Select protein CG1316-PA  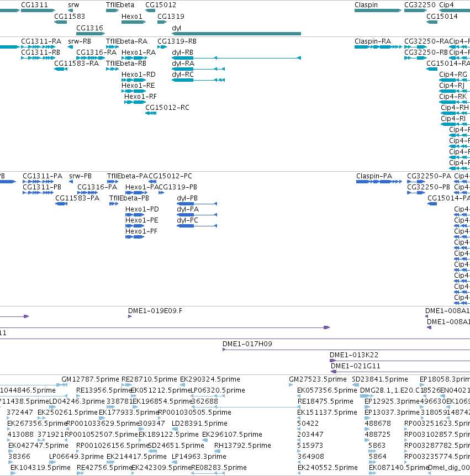(97, 187)
